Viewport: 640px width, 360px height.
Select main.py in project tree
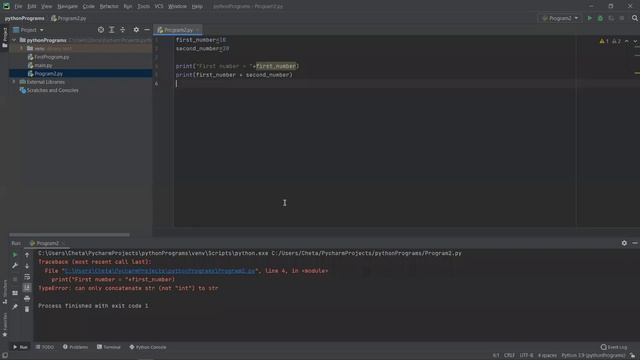[x=43, y=65]
